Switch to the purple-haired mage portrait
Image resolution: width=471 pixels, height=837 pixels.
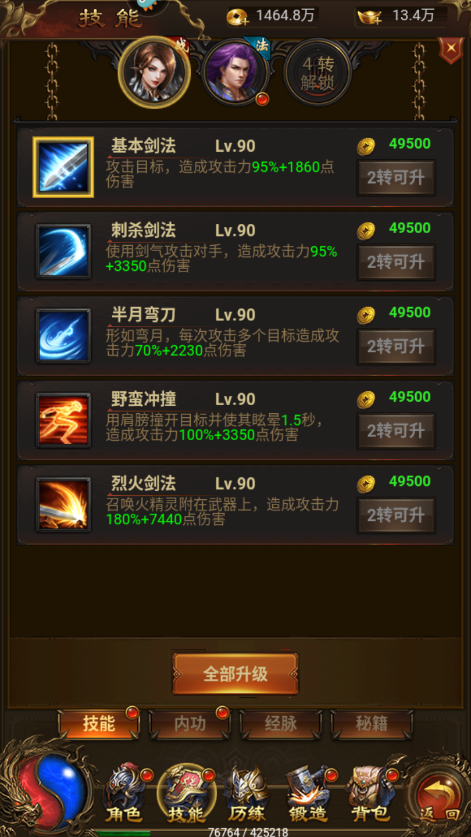tap(236, 72)
